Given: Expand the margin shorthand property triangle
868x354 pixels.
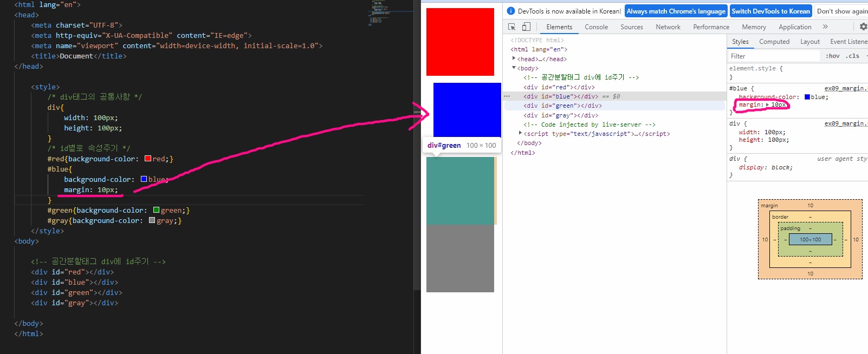Looking at the screenshot, I should click(767, 105).
